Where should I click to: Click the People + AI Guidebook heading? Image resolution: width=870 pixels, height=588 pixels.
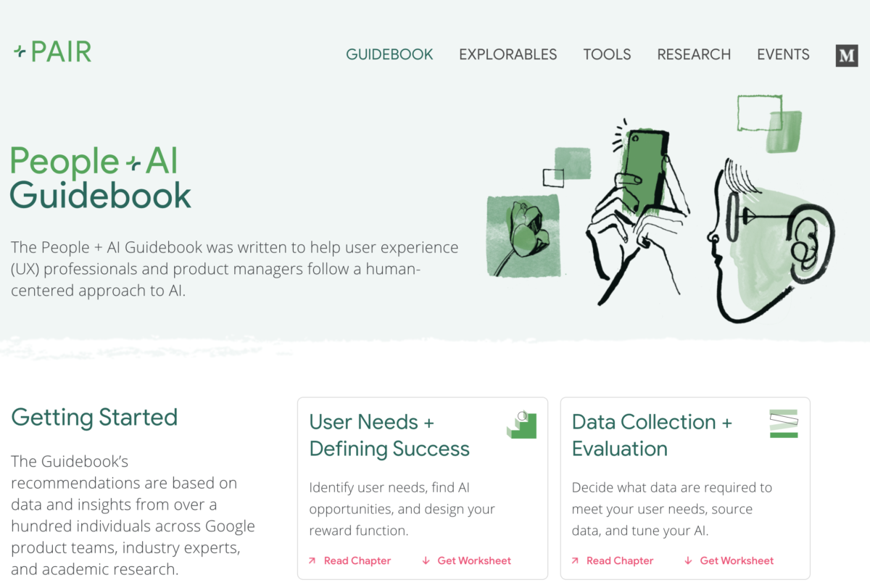(101, 178)
